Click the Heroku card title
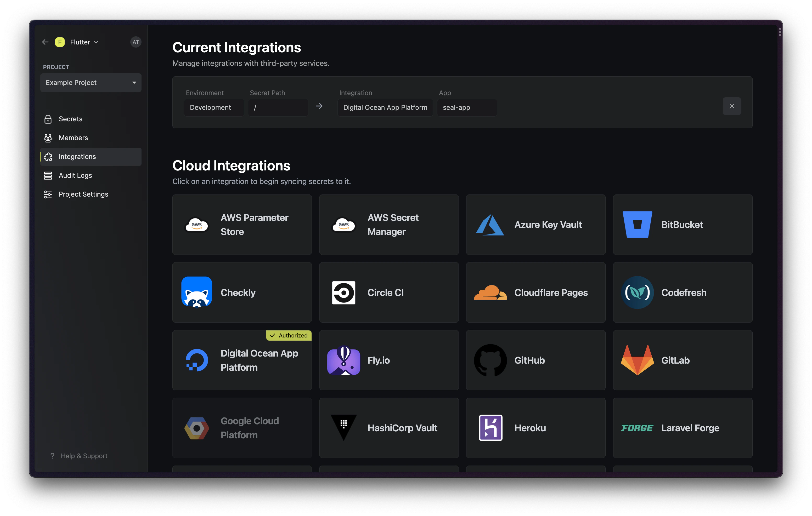This screenshot has width=812, height=516. tap(530, 428)
